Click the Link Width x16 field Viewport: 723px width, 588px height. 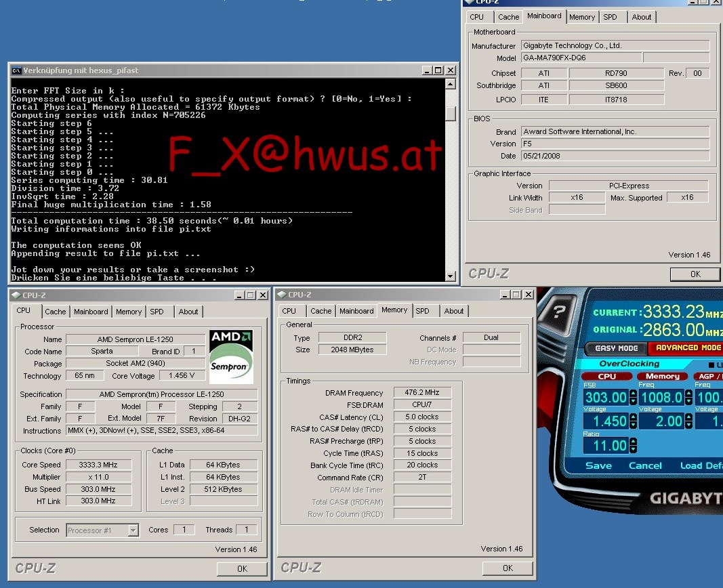(x=577, y=197)
